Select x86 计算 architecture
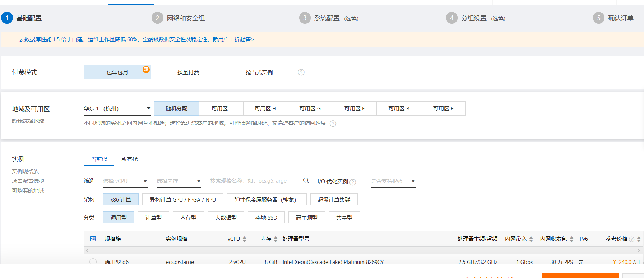Image resolution: width=644 pixels, height=278 pixels. click(121, 199)
